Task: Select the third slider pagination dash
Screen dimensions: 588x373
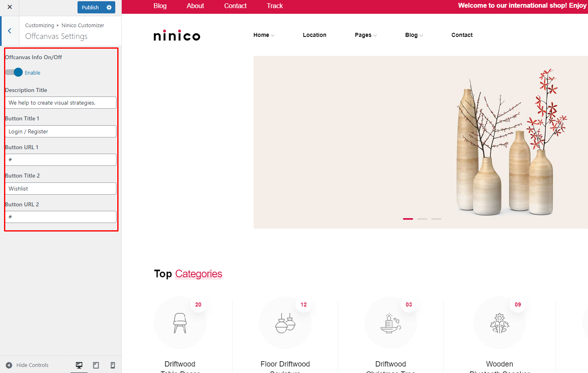Action: pos(436,219)
